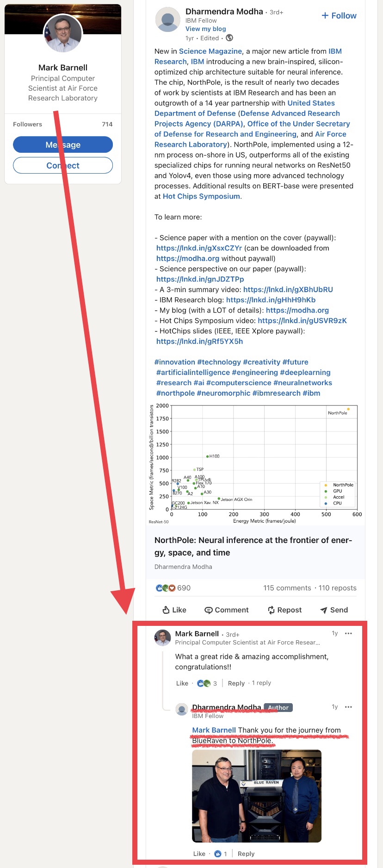Open three-dot menu on Mark Barnell's comment
383x868 pixels.
(348, 633)
